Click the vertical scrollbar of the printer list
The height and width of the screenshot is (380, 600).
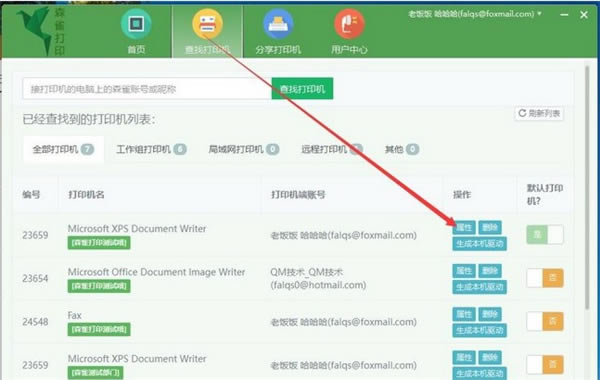[587, 188]
